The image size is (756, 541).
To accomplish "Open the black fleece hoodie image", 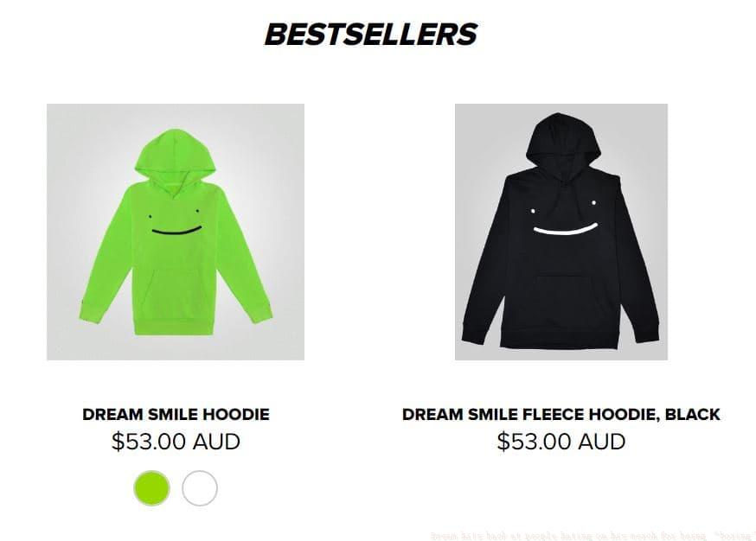I will pyautogui.click(x=561, y=232).
